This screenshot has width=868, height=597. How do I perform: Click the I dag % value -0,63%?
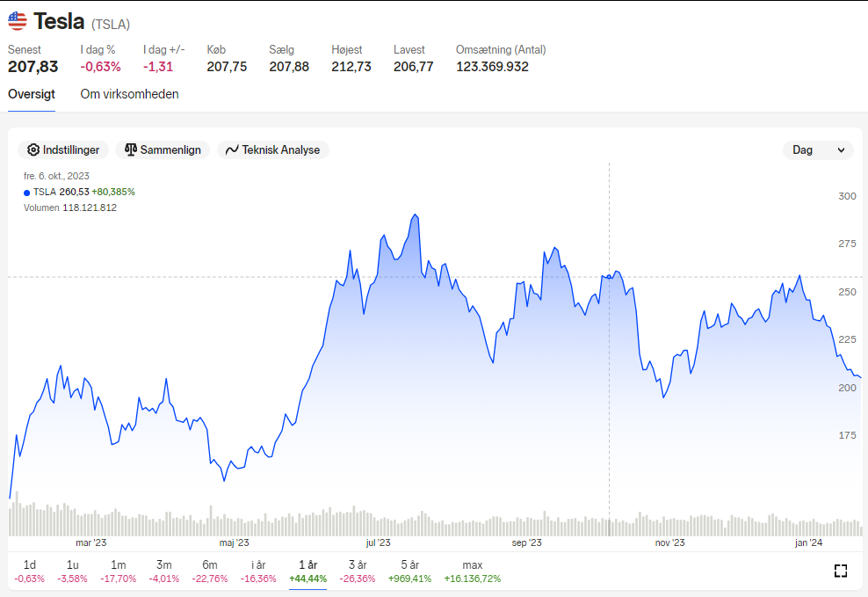point(100,67)
